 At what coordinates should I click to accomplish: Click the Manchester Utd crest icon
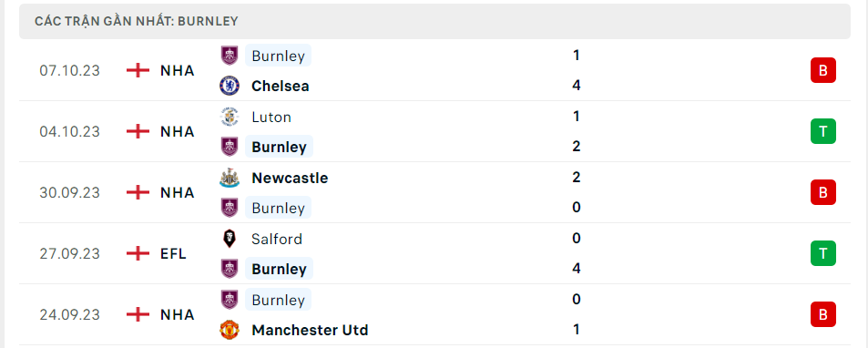[230, 330]
